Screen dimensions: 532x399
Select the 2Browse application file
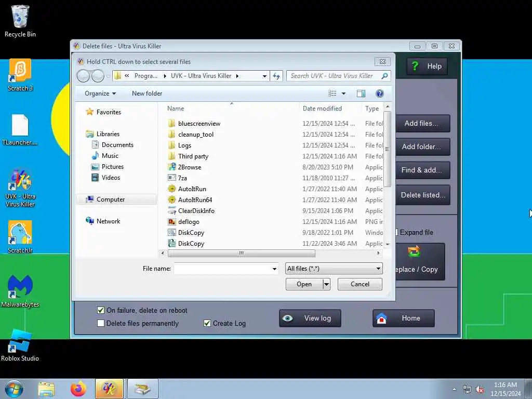point(189,167)
